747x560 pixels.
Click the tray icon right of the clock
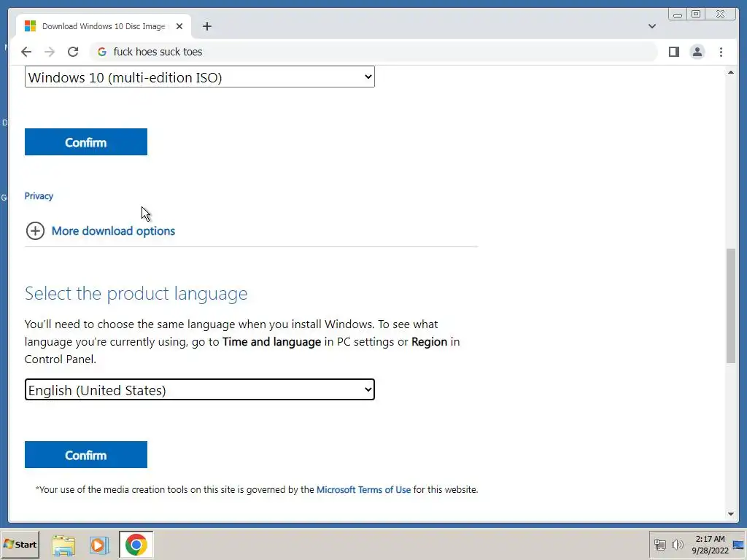[738, 545]
